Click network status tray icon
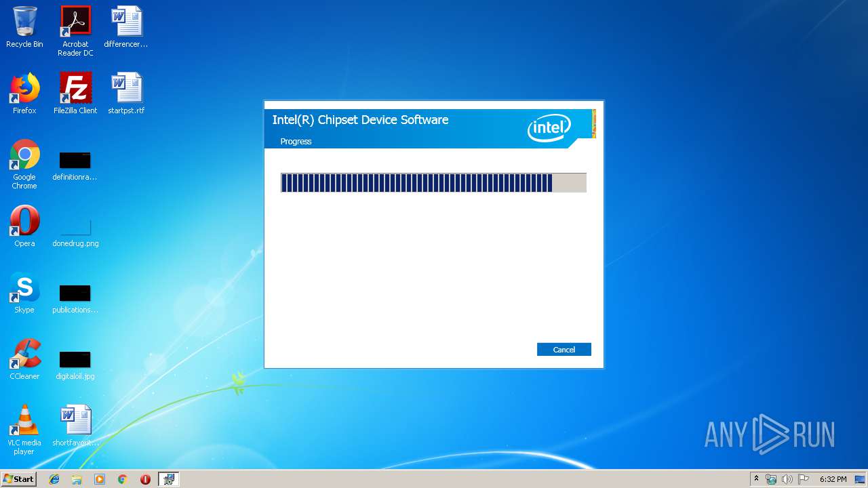Screen dimensions: 868x488 [771, 479]
